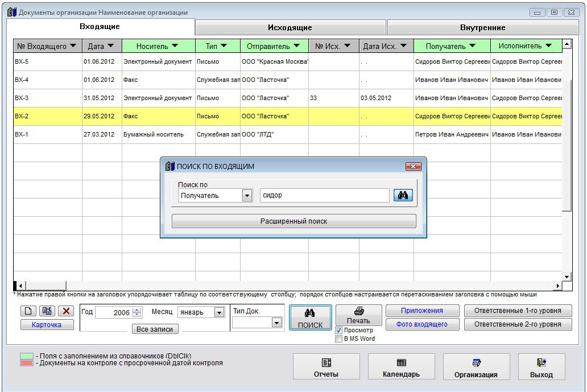Screen dimensions: 587x392
Task: Open Отчеты reports
Action: point(326,367)
